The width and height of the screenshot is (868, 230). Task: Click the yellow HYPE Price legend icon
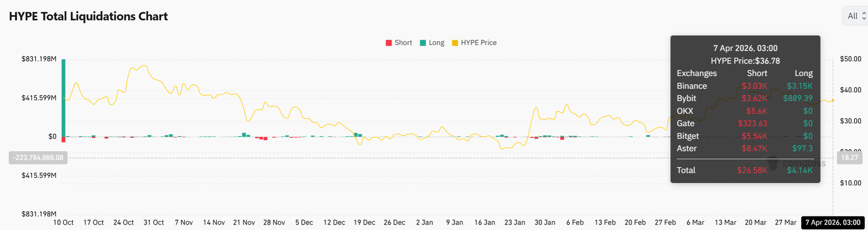pyautogui.click(x=455, y=43)
